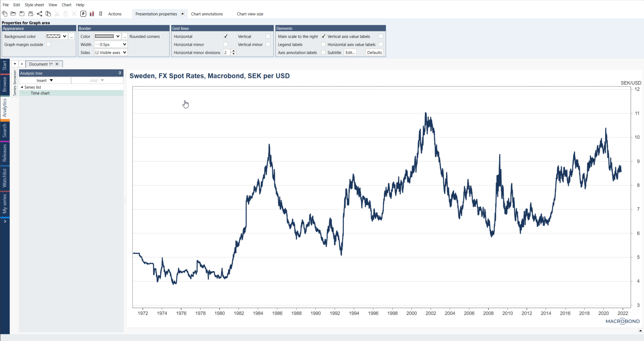Save document with the floppy disk icon

22,14
